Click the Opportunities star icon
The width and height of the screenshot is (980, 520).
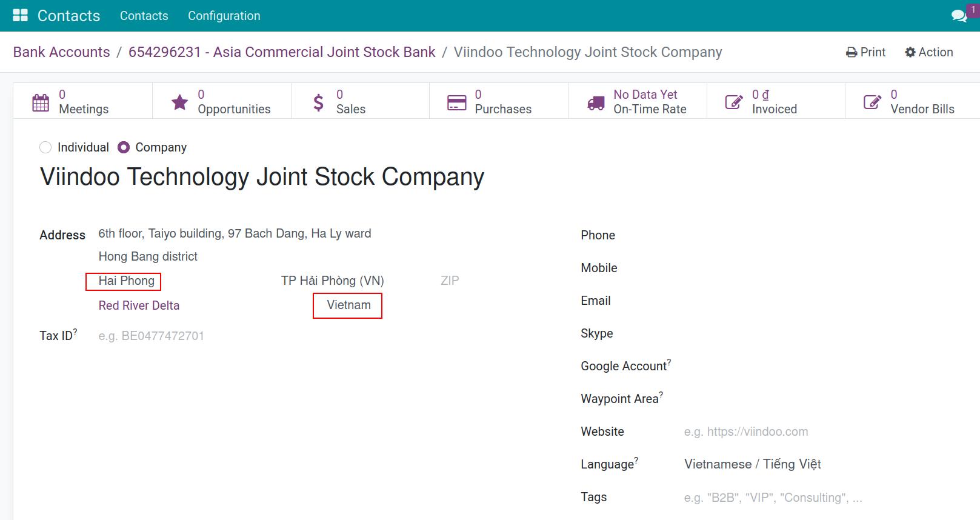point(179,102)
